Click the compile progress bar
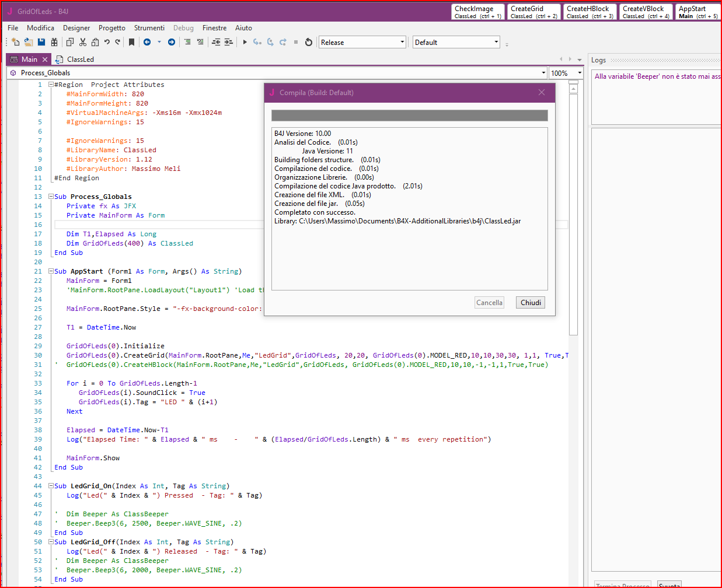 tap(409, 116)
